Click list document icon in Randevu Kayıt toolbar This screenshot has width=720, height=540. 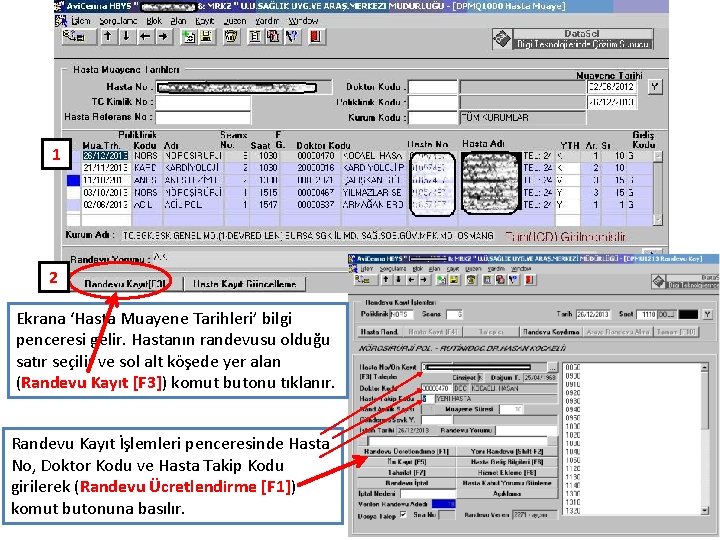(x=488, y=279)
